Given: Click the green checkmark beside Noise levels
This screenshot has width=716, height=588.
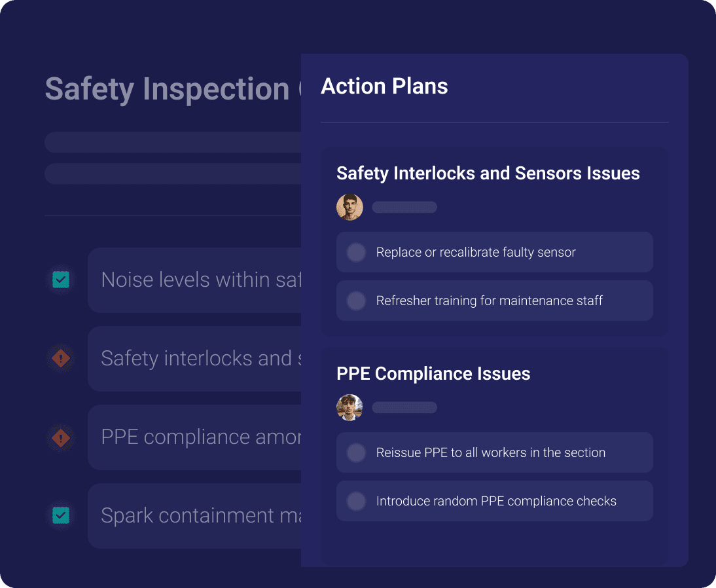Looking at the screenshot, I should [x=61, y=280].
